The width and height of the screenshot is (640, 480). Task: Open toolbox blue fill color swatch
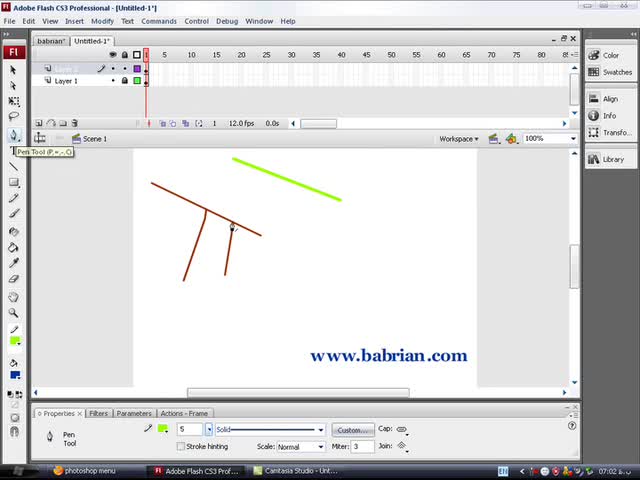click(15, 375)
